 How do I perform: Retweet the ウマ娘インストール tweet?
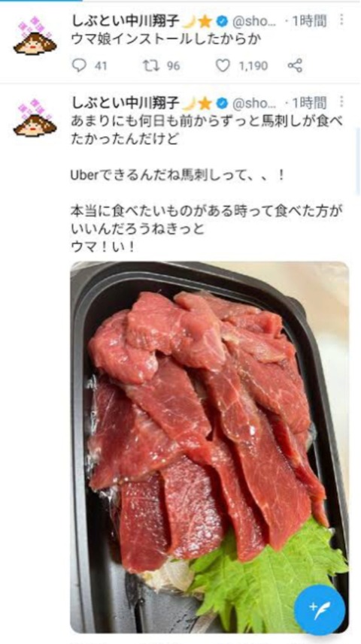(x=149, y=65)
